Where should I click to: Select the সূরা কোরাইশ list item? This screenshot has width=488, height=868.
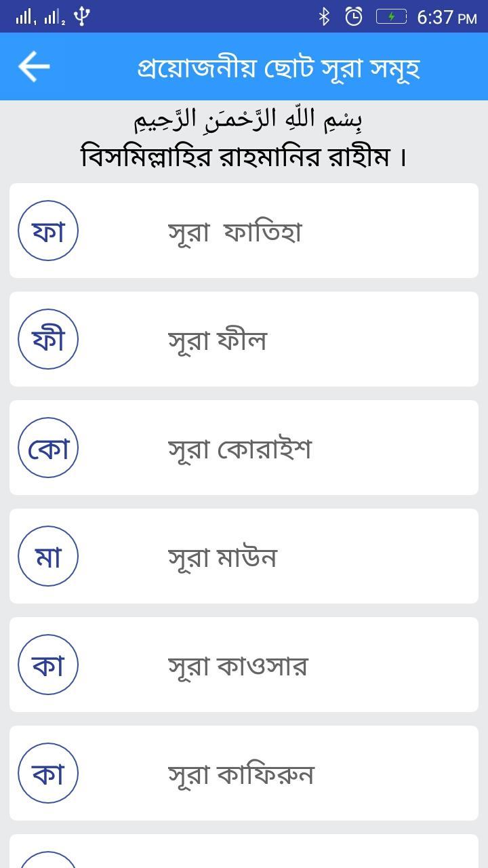coord(240,449)
